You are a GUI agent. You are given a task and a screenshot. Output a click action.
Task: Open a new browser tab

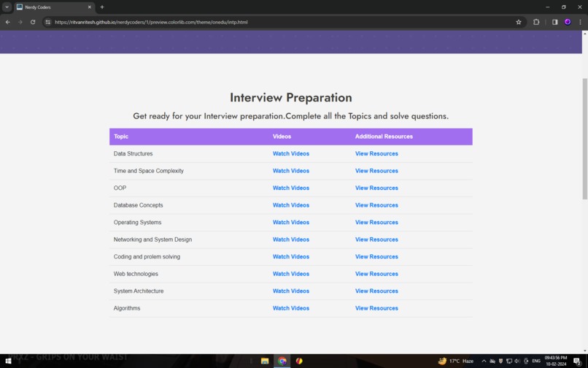click(x=102, y=7)
